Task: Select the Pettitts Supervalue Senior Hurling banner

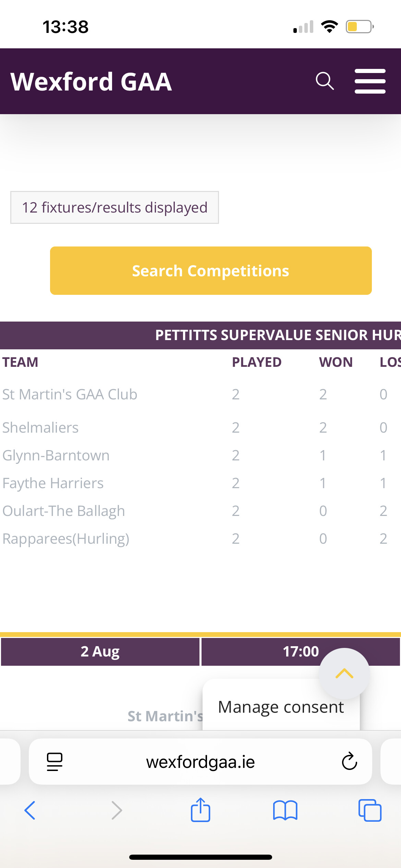Action: (200, 335)
